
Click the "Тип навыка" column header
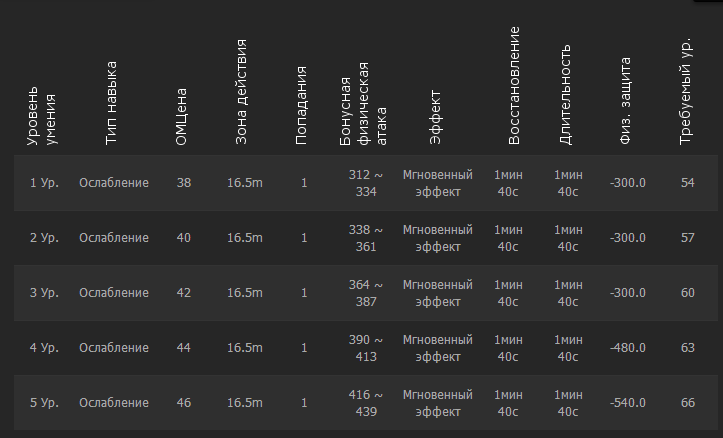[x=111, y=104]
